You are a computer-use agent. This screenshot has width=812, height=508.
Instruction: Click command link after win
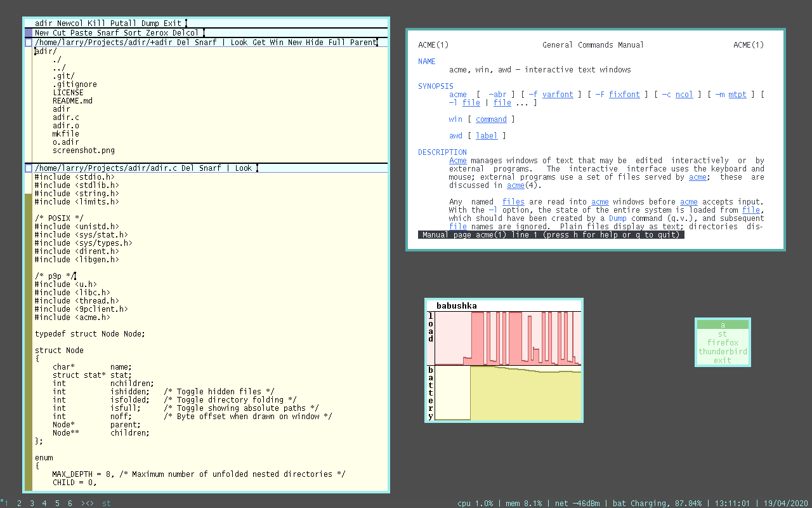tap(491, 119)
